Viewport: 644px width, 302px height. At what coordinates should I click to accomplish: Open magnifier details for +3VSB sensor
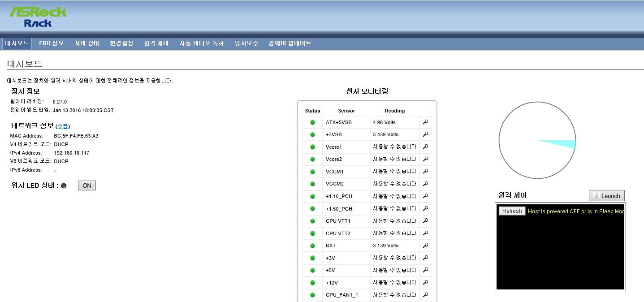425,134
